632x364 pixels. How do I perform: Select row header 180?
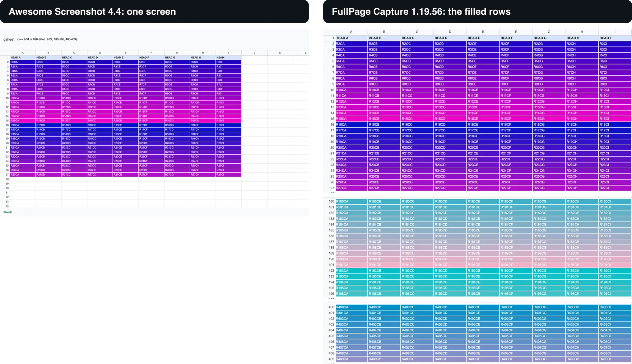[x=329, y=201]
